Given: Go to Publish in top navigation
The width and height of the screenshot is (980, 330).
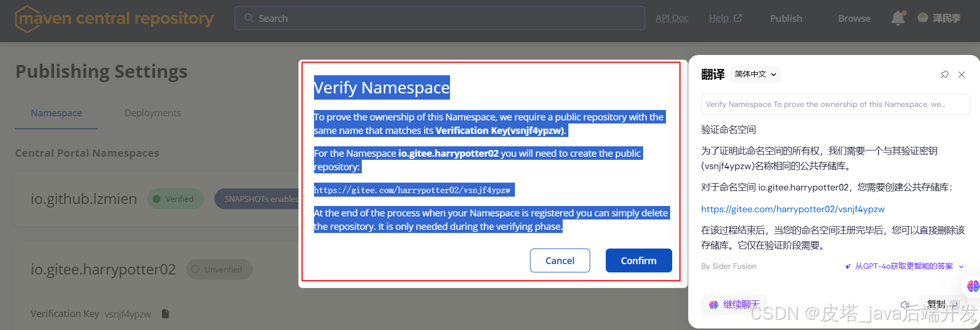Looking at the screenshot, I should tap(786, 19).
